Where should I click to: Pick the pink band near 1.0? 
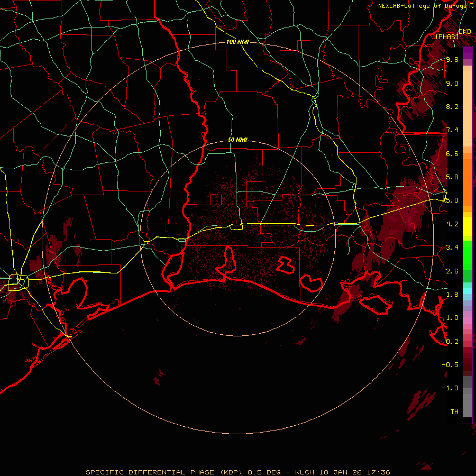coord(467,321)
